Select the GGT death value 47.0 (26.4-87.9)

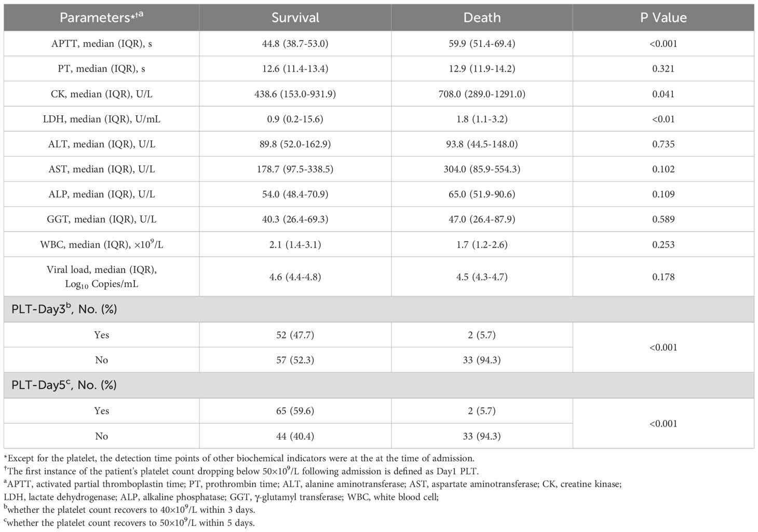point(482,219)
